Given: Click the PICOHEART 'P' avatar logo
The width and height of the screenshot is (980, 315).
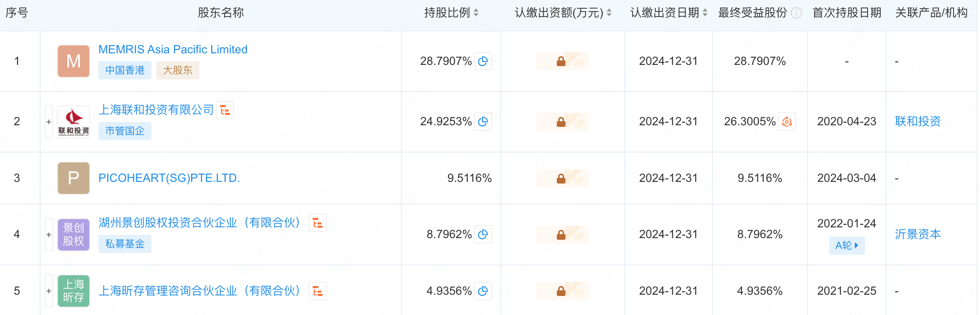Looking at the screenshot, I should coord(74,178).
